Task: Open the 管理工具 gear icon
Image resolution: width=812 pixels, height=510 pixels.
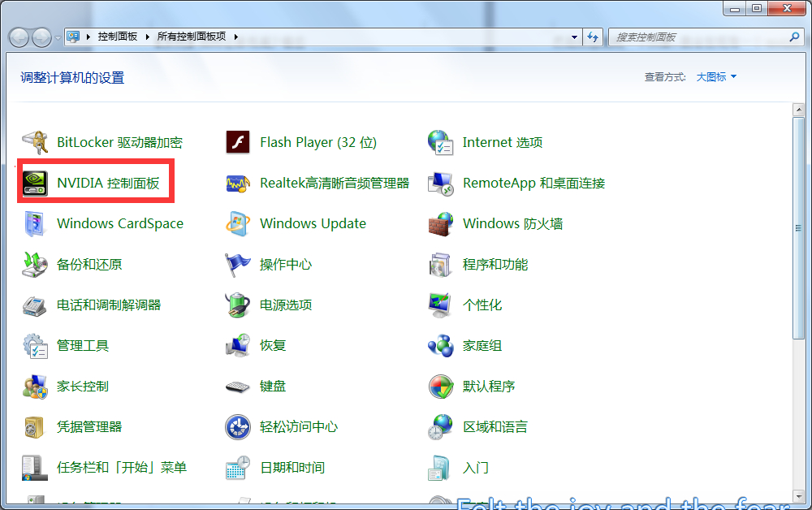Action: 35,345
